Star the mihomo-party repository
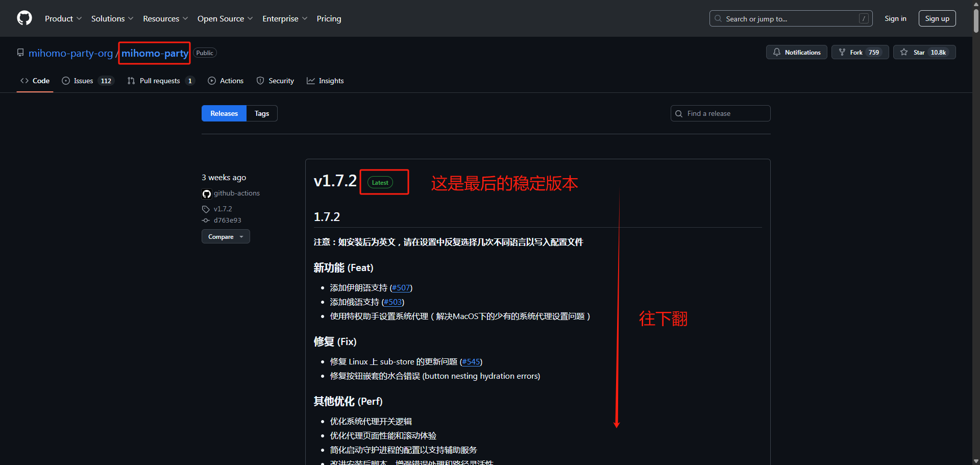This screenshot has width=980, height=465. pyautogui.click(x=924, y=53)
